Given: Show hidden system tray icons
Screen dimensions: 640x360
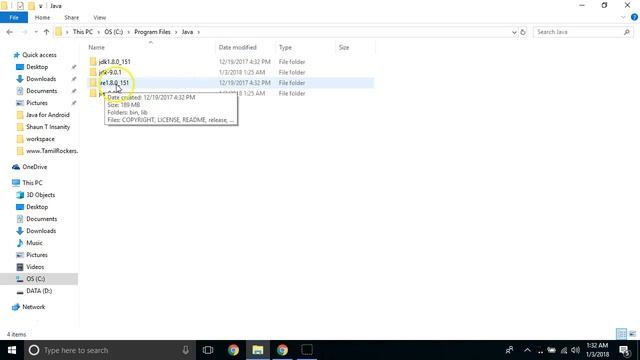Looking at the screenshot, I should pyautogui.click(x=527, y=350).
